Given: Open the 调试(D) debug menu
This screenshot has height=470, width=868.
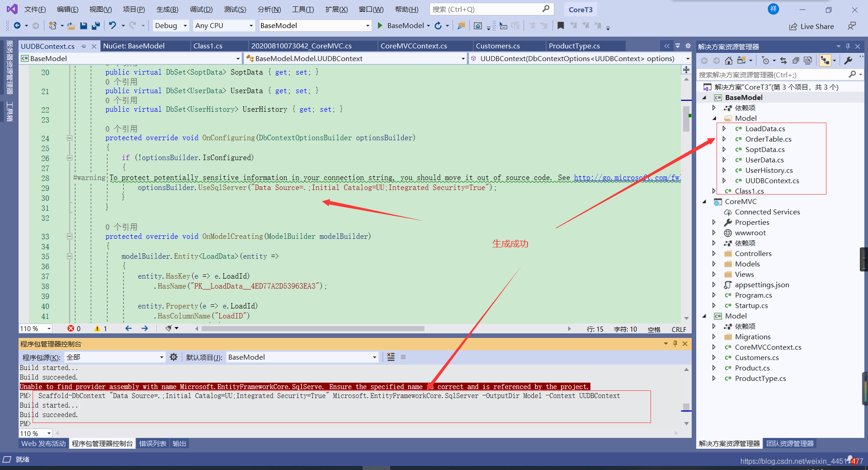Looking at the screenshot, I should pyautogui.click(x=201, y=9).
